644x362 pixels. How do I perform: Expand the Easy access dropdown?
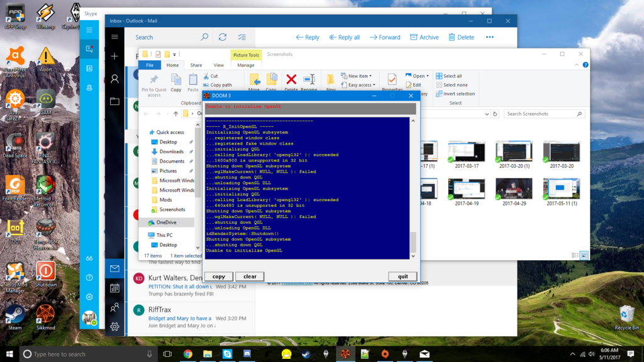[x=358, y=85]
